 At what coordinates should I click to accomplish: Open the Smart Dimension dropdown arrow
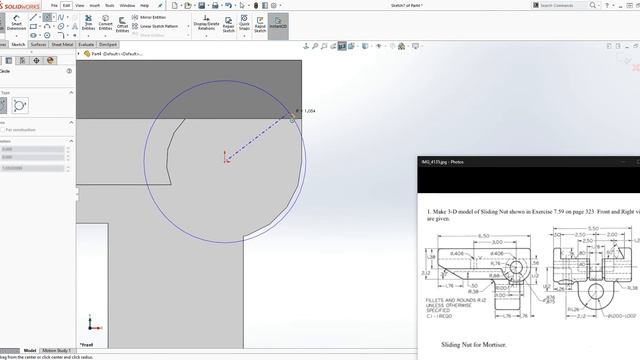(x=16, y=36)
